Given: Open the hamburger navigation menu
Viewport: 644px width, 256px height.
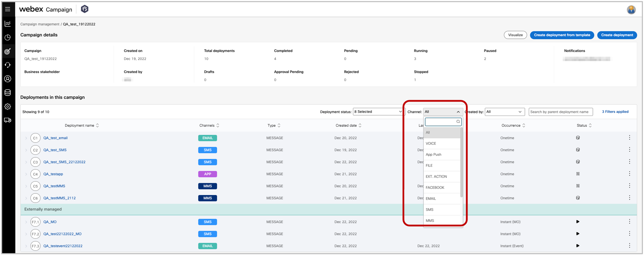Looking at the screenshot, I should pyautogui.click(x=8, y=9).
